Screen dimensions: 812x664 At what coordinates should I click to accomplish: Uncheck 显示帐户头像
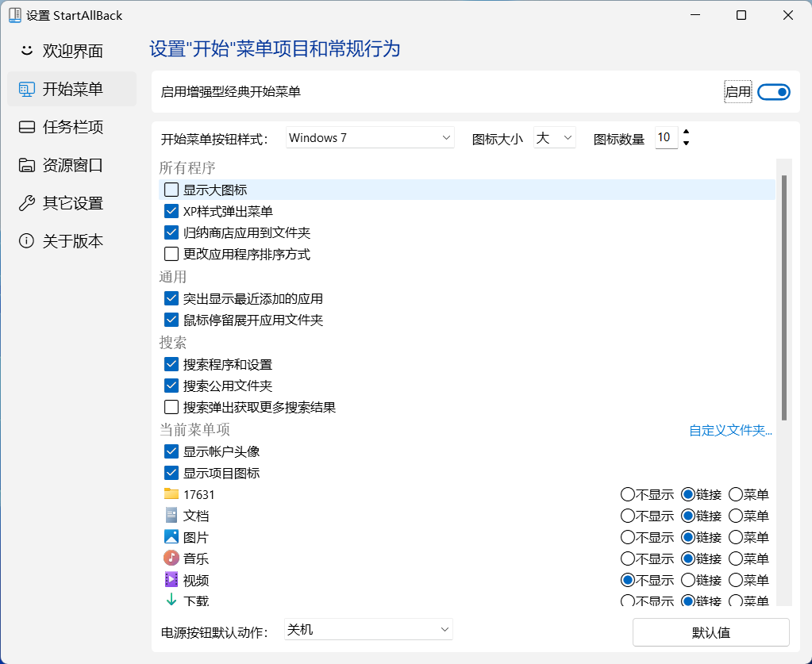point(171,451)
